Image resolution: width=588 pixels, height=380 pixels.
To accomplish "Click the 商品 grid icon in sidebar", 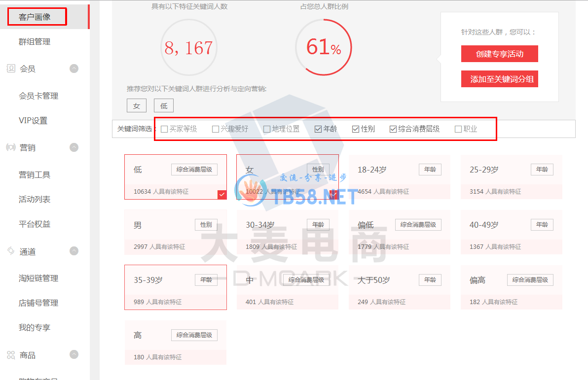I will (x=11, y=355).
